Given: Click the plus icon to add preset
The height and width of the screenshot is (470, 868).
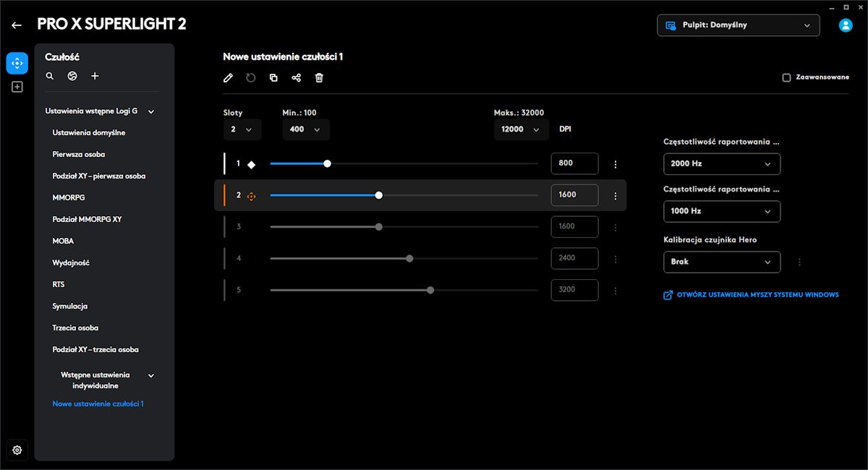Looking at the screenshot, I should pos(95,76).
